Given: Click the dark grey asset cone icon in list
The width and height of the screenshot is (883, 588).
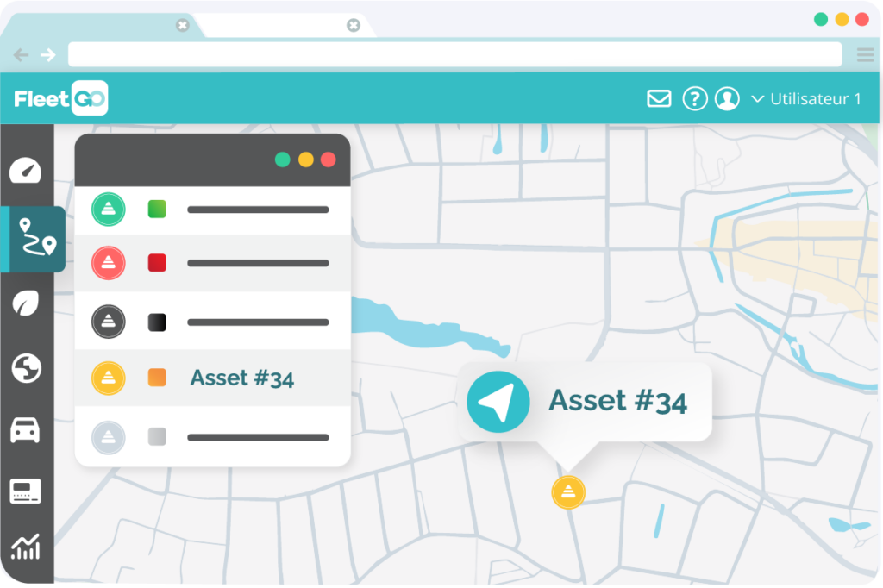Looking at the screenshot, I should tap(109, 322).
